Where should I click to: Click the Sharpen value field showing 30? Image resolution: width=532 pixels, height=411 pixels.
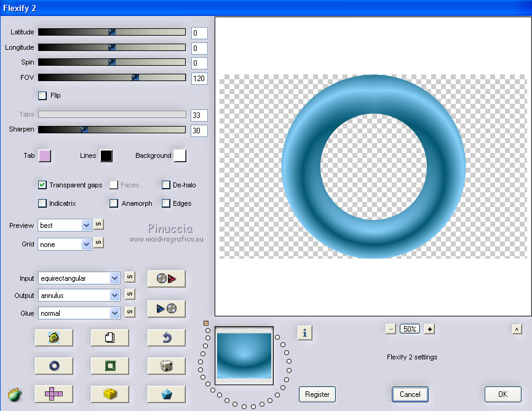[199, 130]
